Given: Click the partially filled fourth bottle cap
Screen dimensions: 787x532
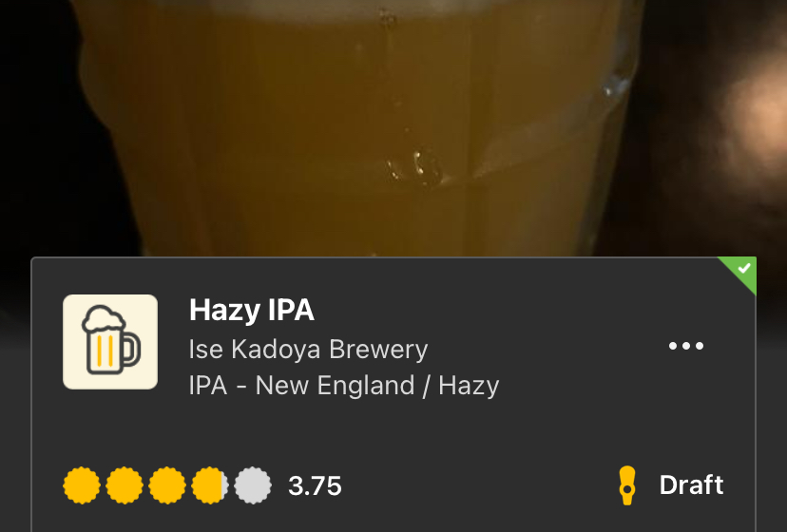Looking at the screenshot, I should [x=210, y=485].
